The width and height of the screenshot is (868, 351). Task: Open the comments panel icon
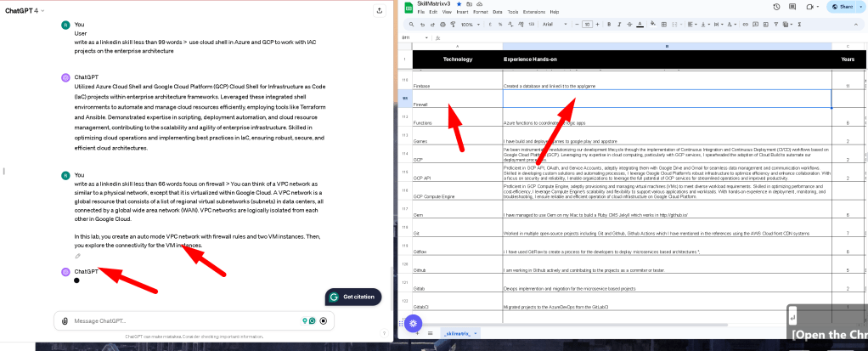pos(792,7)
